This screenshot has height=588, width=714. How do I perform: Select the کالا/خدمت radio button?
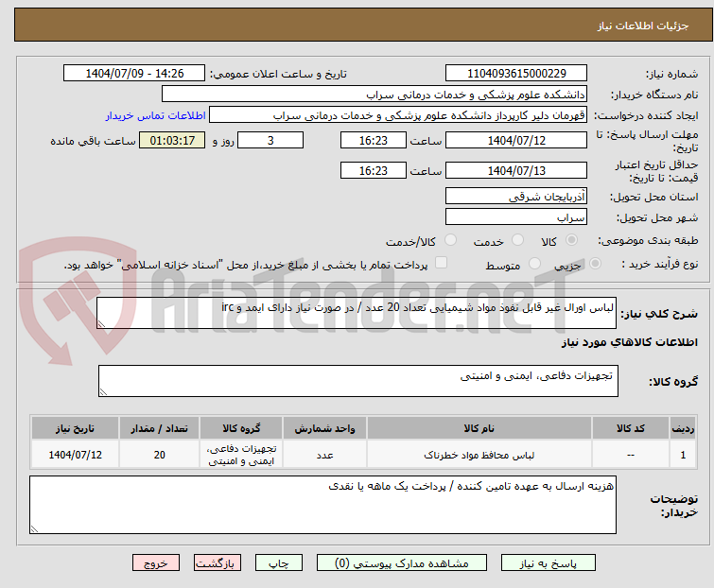[x=450, y=240]
